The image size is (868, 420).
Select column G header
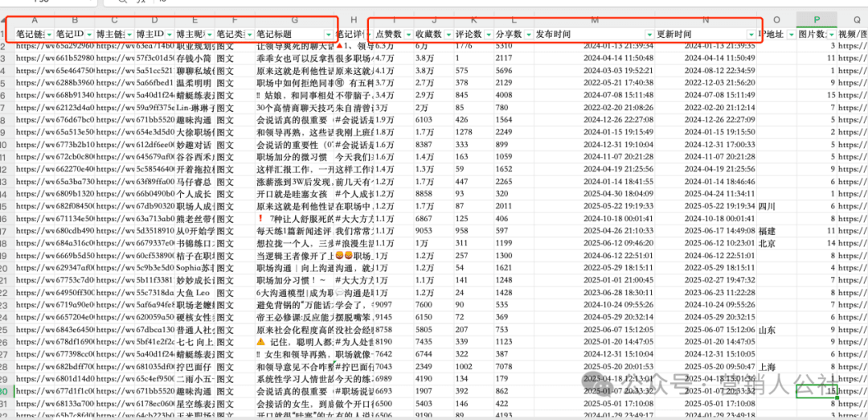point(294,20)
